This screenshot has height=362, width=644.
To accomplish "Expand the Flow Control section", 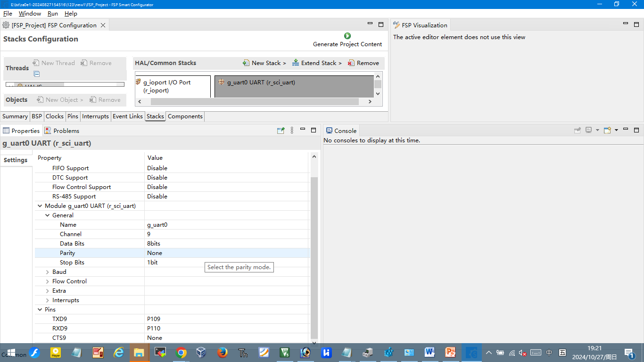I will tap(47, 281).
